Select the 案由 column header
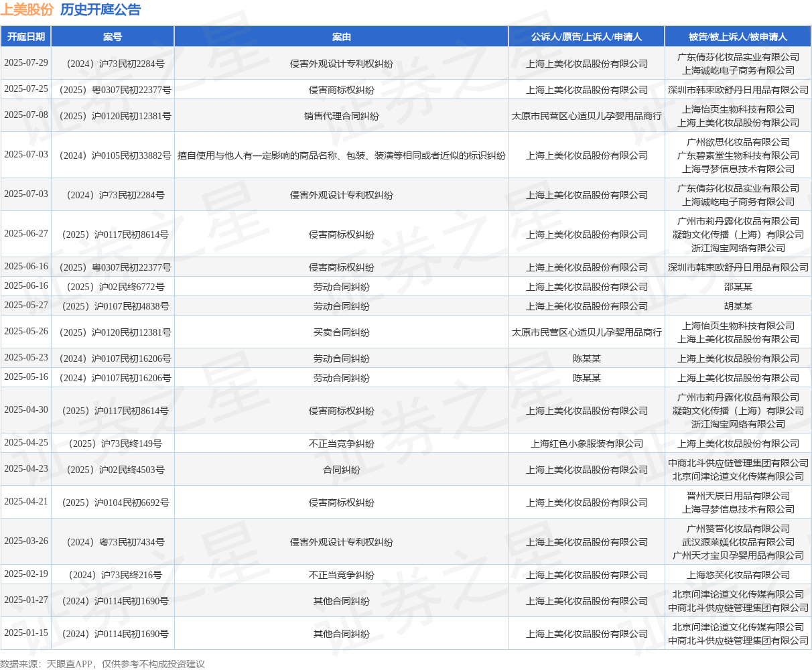The image size is (812, 670). coord(342,37)
